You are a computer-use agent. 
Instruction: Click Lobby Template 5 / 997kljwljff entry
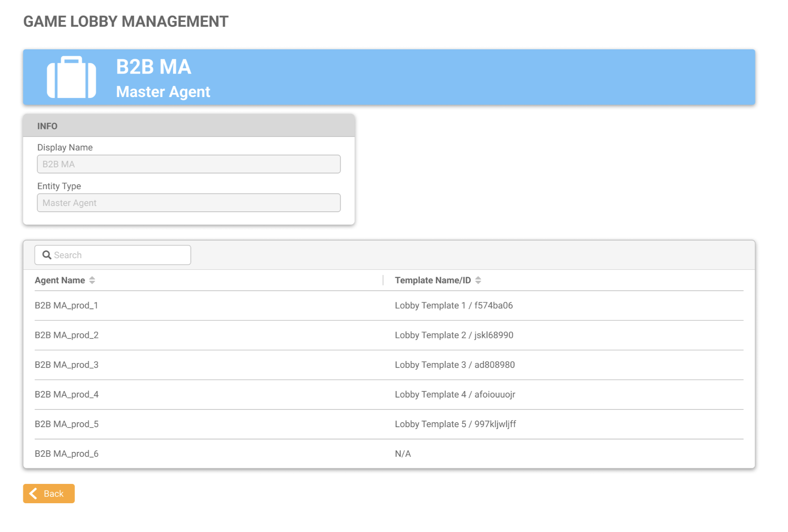coord(455,424)
